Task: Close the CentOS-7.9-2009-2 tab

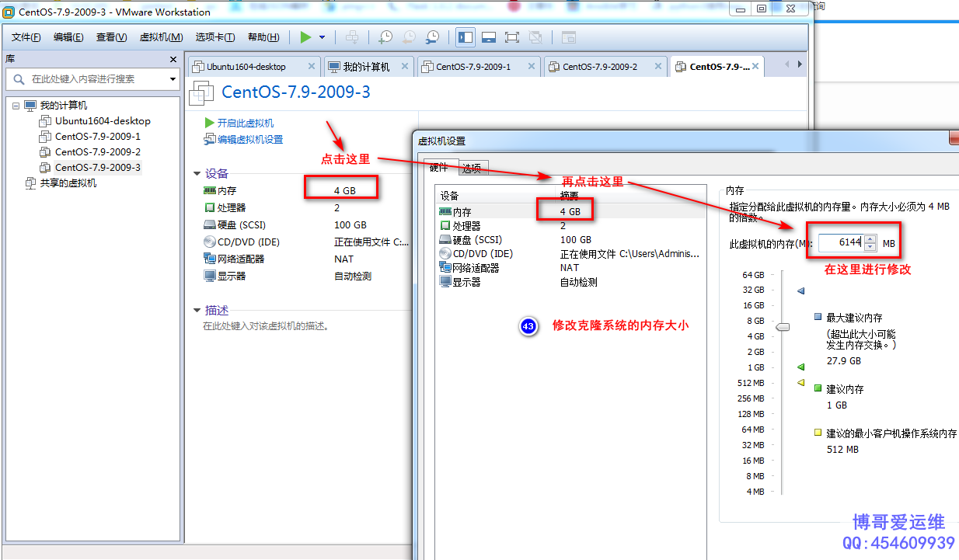Action: pyautogui.click(x=657, y=67)
